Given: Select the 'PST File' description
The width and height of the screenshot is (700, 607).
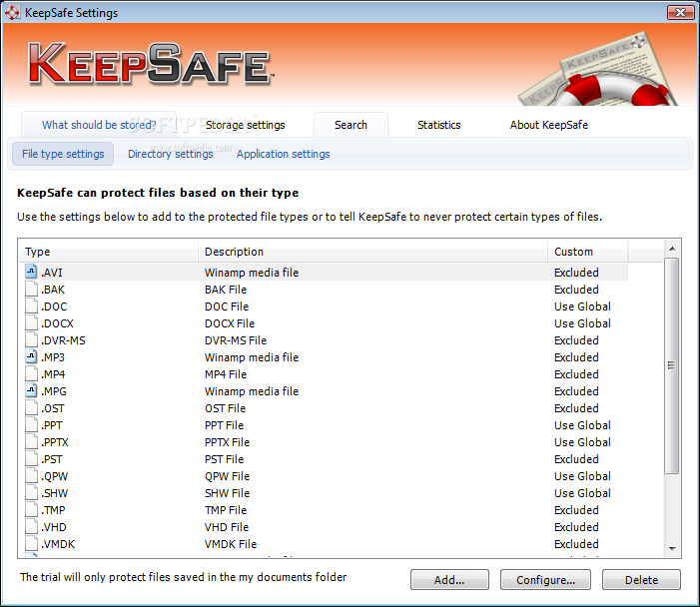Looking at the screenshot, I should tap(224, 459).
